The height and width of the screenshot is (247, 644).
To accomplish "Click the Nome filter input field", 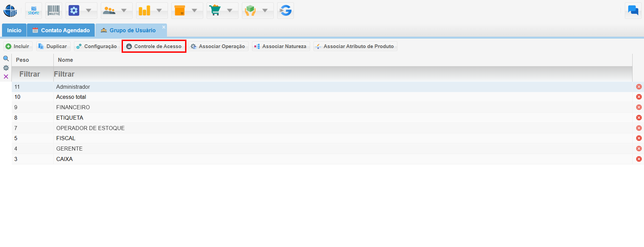I will click(x=343, y=74).
